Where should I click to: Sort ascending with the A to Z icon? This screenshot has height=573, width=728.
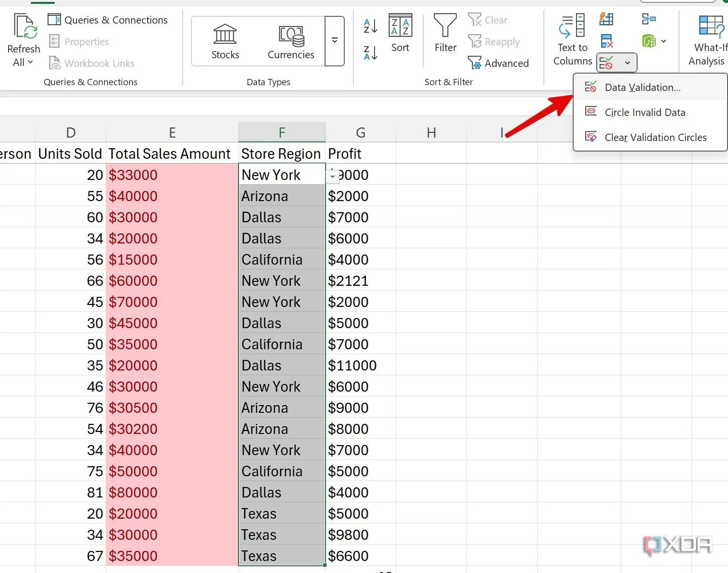click(x=370, y=26)
